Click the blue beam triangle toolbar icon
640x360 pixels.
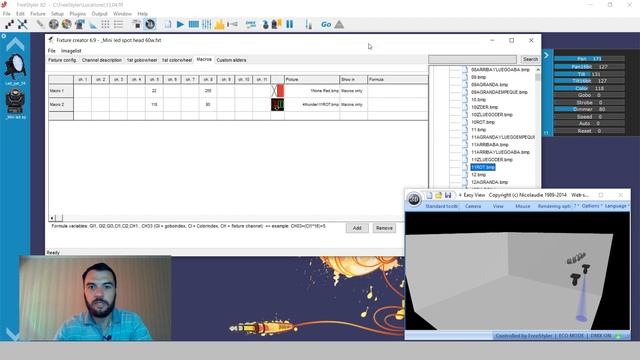(93, 25)
